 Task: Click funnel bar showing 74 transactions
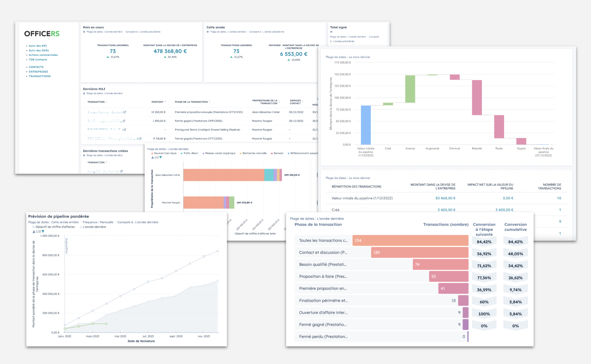(x=440, y=265)
